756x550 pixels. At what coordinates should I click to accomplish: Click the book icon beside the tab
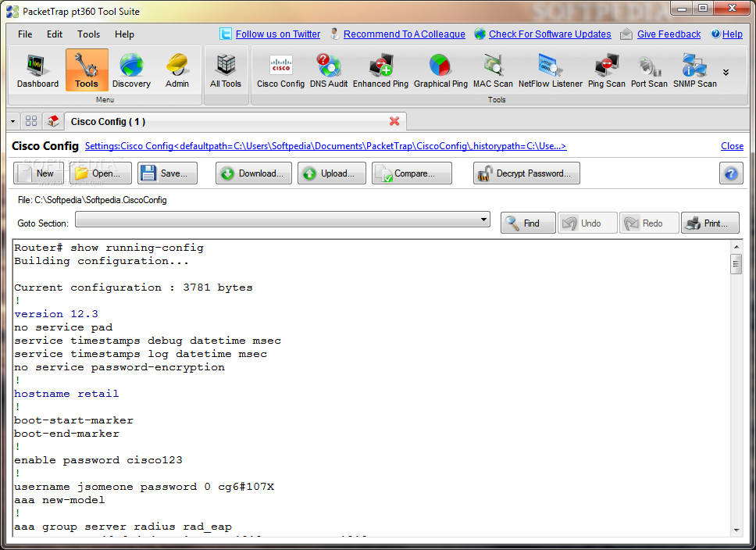(x=53, y=121)
